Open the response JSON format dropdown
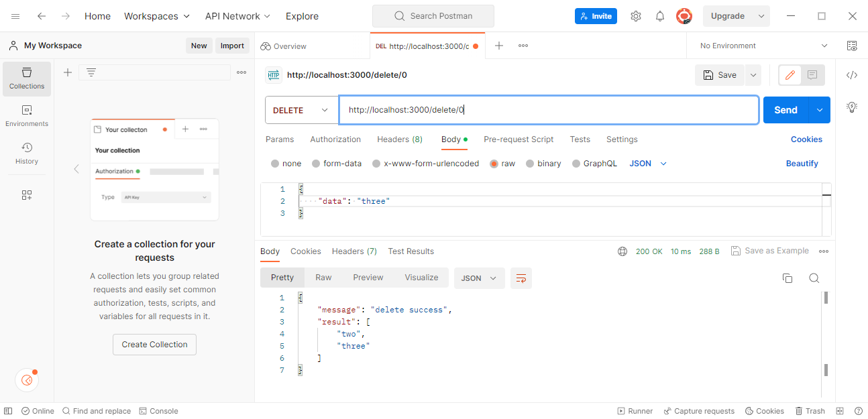The image size is (868, 419). tap(479, 278)
